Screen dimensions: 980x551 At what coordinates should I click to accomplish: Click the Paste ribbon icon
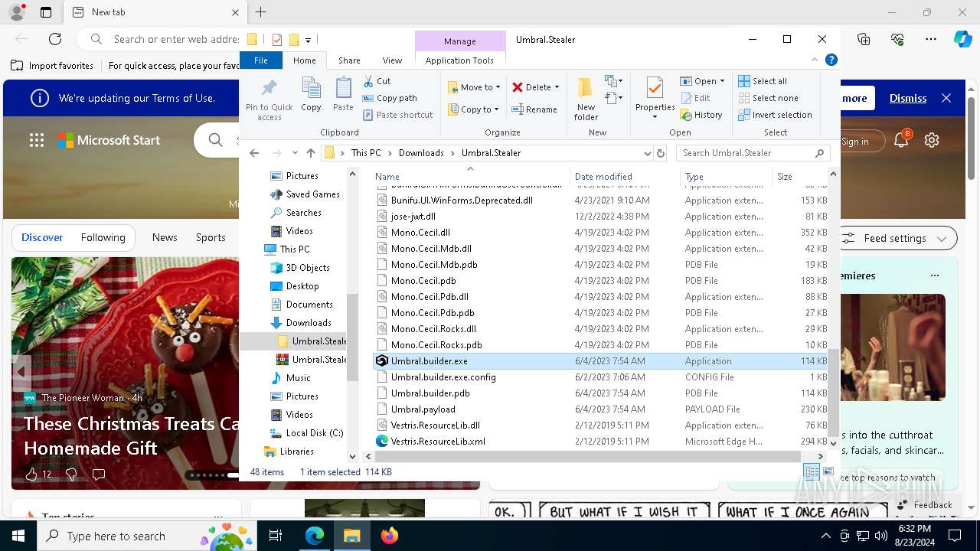(x=343, y=95)
